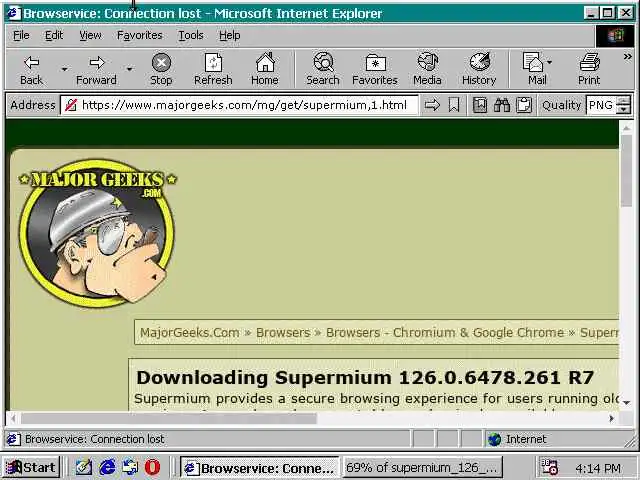Viewport: 640px width, 480px height.
Task: Print the page with Print icon
Action: 589,69
